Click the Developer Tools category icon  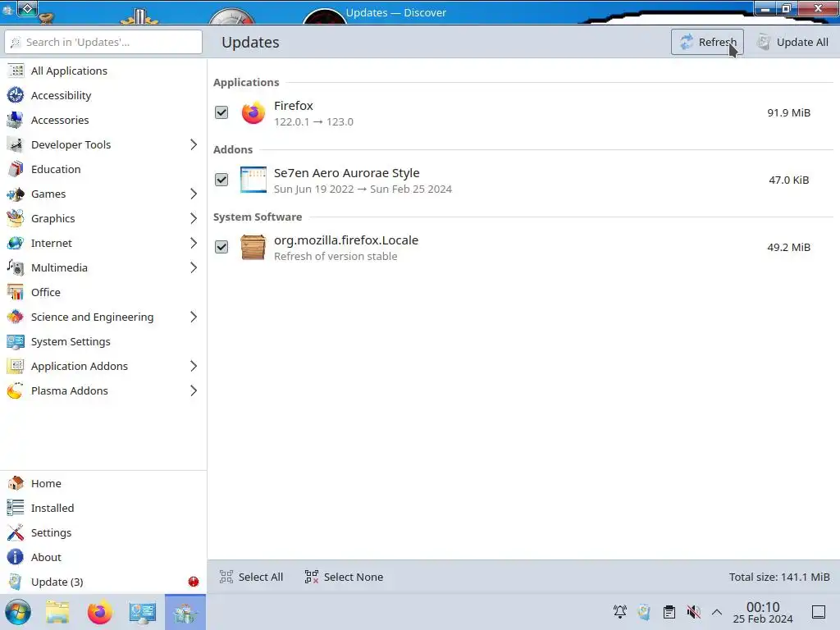tap(16, 144)
